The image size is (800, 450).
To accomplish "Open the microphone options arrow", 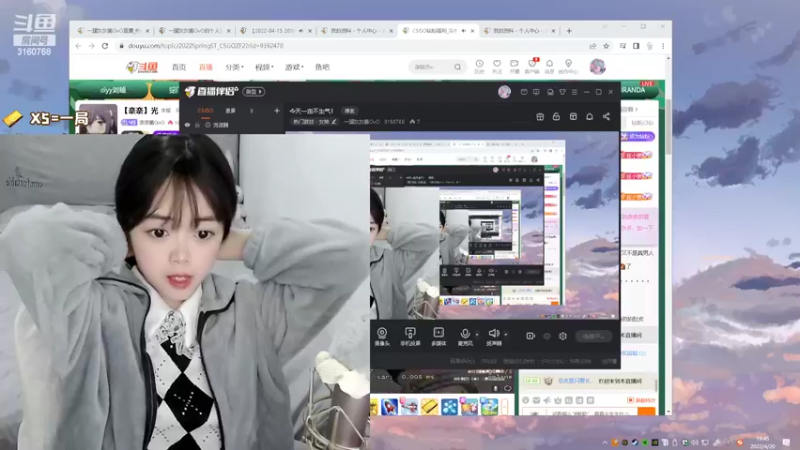I will coord(477,335).
